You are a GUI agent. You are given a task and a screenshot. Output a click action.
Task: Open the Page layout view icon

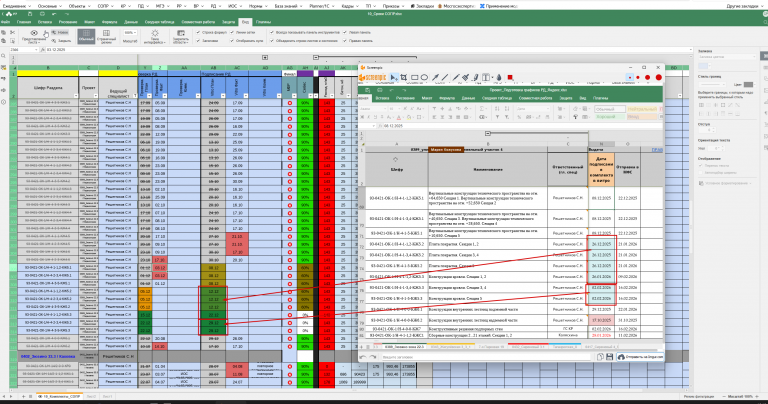(105, 37)
